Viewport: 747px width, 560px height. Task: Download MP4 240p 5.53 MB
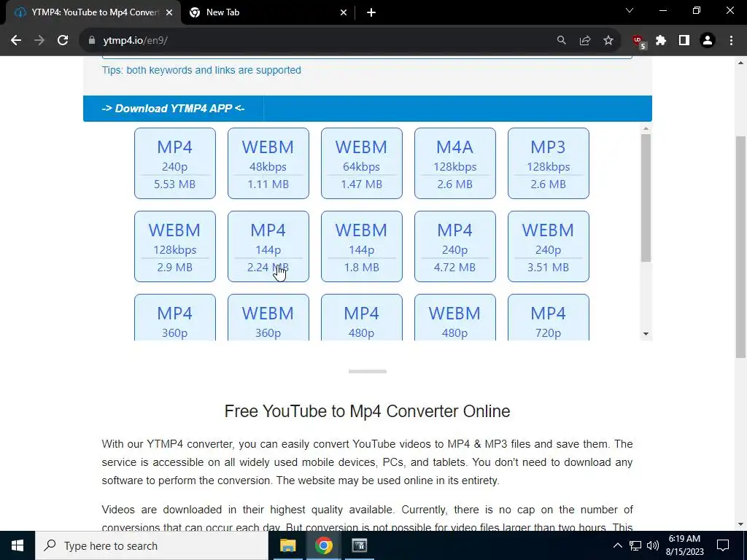pos(175,163)
